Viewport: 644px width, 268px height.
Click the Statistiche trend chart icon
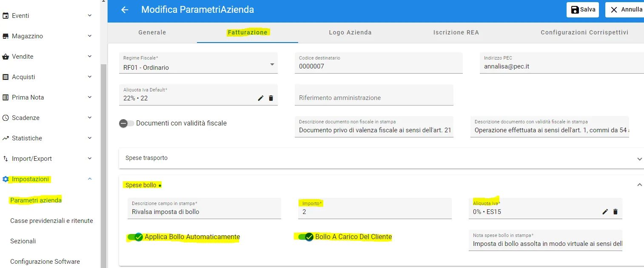pos(6,138)
